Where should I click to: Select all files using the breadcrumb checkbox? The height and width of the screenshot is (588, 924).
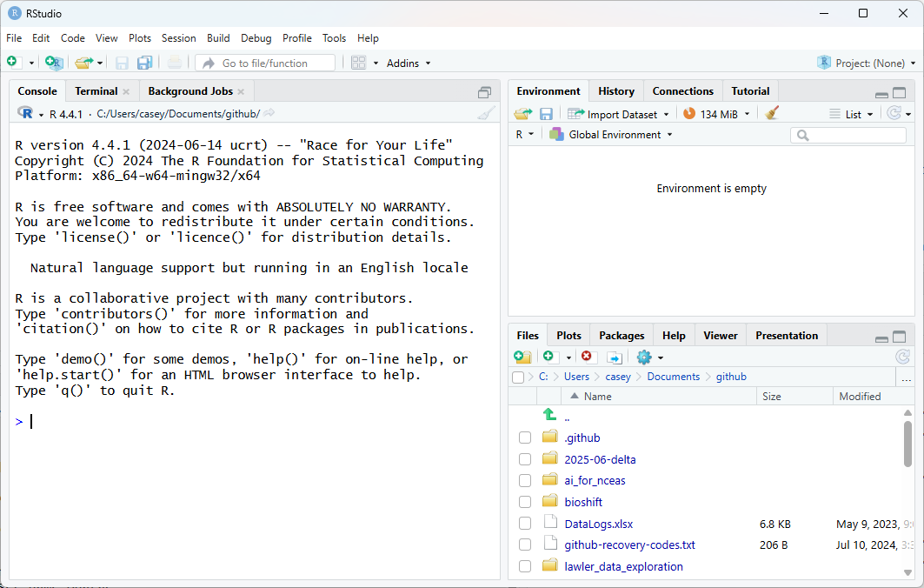[518, 378]
